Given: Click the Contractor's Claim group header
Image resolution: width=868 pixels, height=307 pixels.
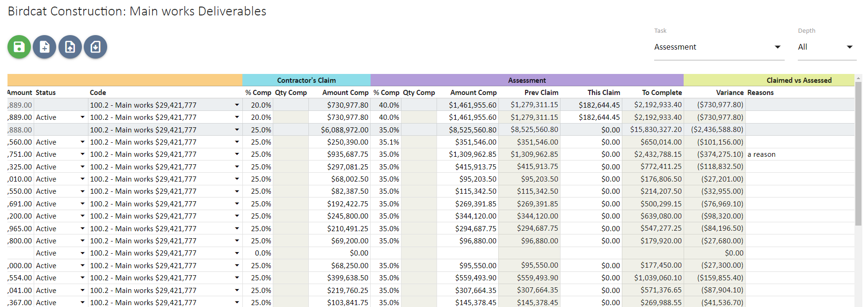Looking at the screenshot, I should click(x=306, y=80).
